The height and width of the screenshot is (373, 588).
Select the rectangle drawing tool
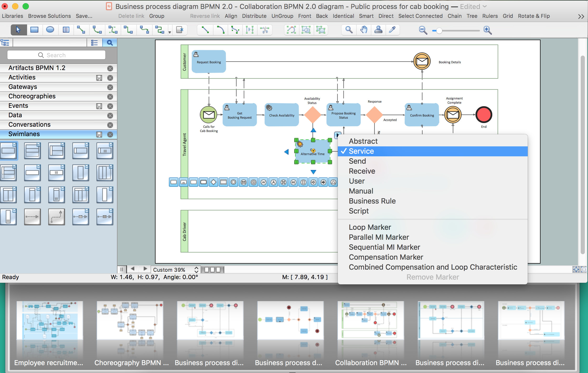point(34,30)
